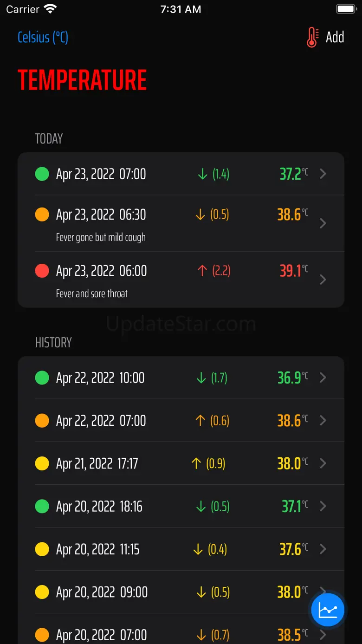Tap the red thermometer icon
The height and width of the screenshot is (644, 362).
click(312, 38)
